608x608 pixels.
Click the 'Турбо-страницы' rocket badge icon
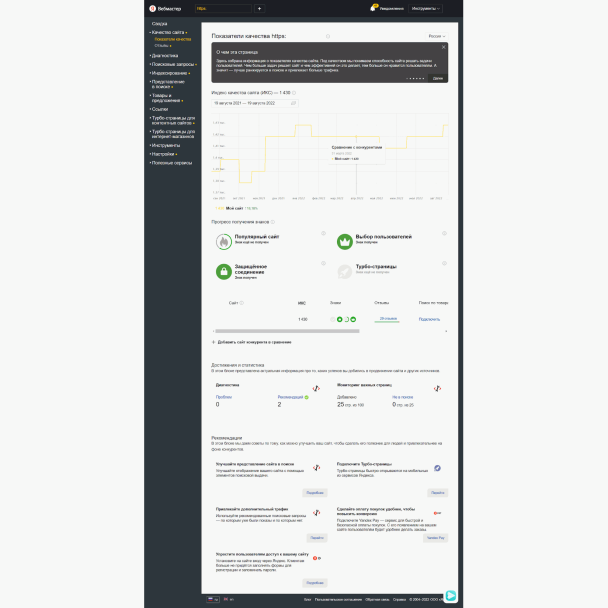[x=344, y=271]
